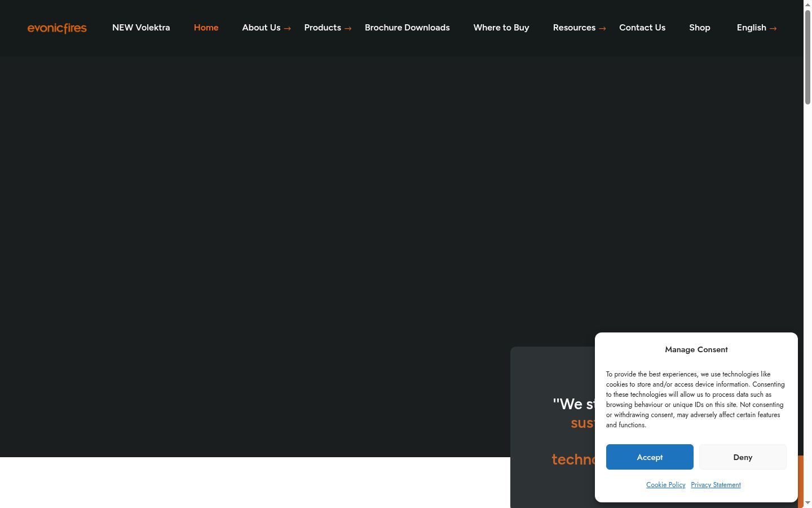Screen dimensions: 812x508
Task: Expand the English language arrow
Action: tap(773, 28)
